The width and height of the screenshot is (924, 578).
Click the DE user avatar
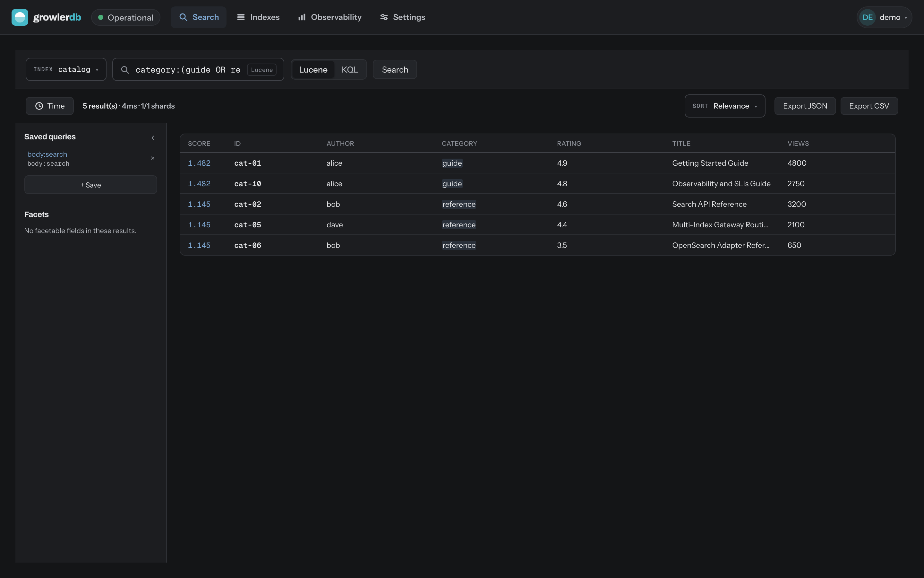tap(867, 17)
